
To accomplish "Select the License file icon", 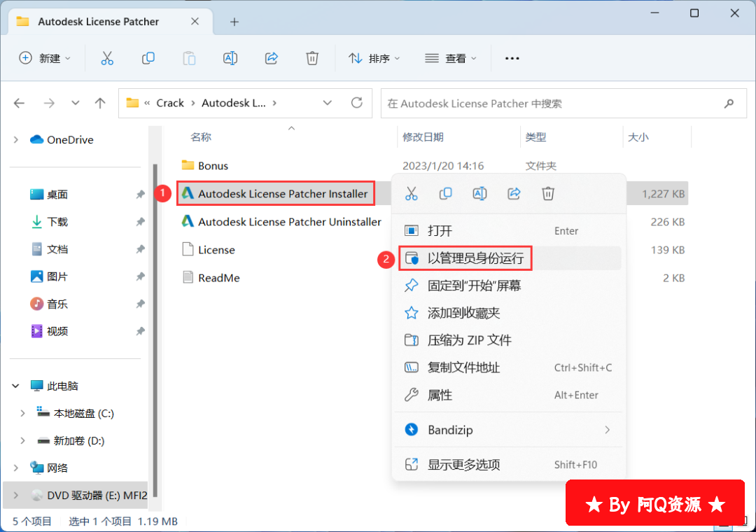I will coord(188,249).
